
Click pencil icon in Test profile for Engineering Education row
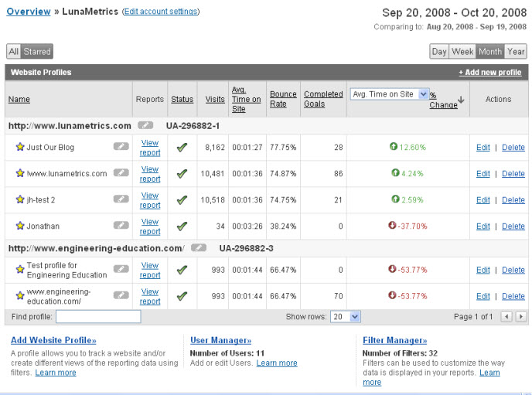121,269
